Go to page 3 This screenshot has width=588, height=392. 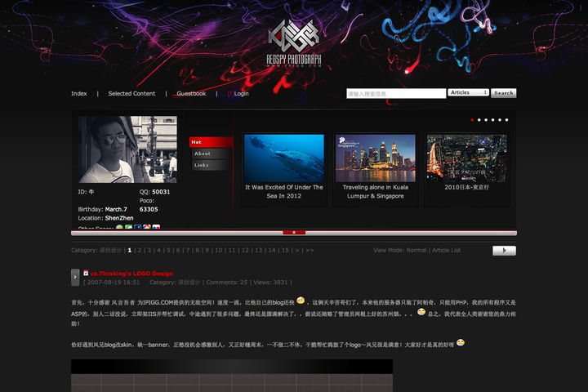149,250
